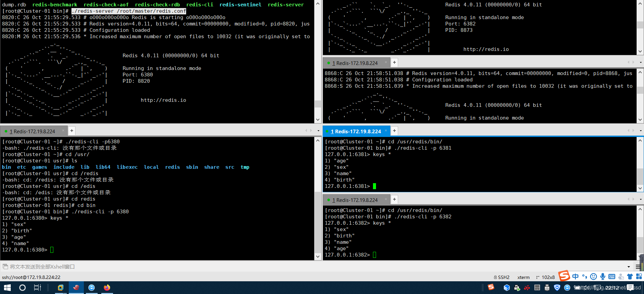The height and width of the screenshot is (294, 644).
Task: Click the system clock in taskbar
Action: (612, 288)
